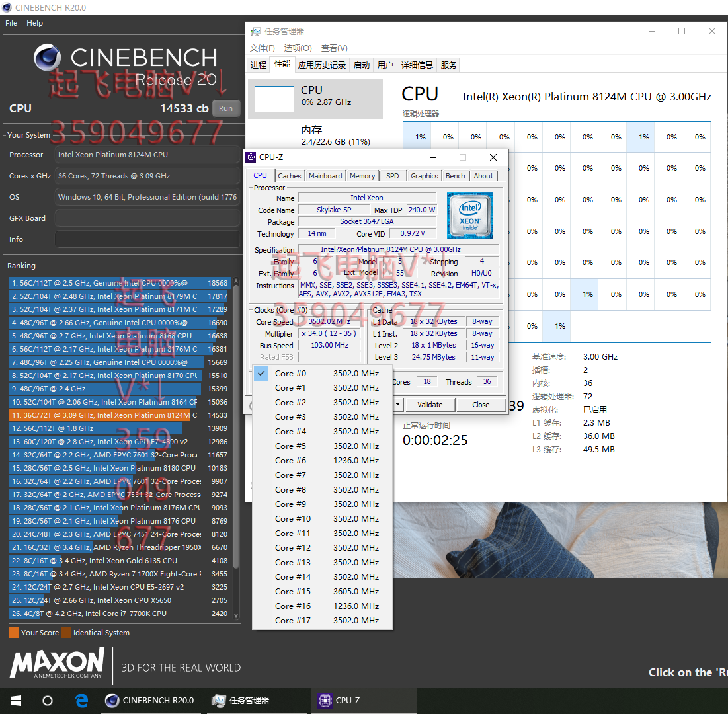Click the Cinebench title bar icon
The height and width of the screenshot is (714, 728).
point(7,7)
